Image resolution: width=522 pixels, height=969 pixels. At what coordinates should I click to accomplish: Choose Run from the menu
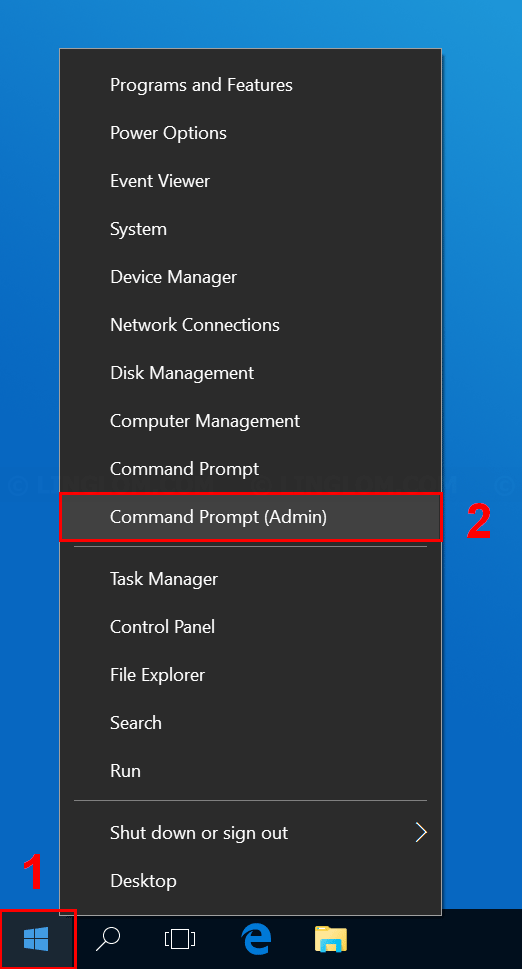tap(251, 771)
